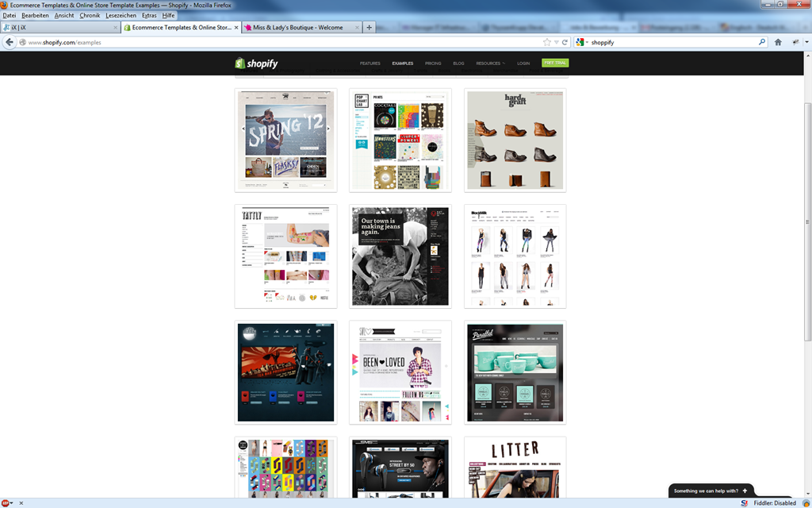Click the Firefox orb icon in status bar
The width and height of the screenshot is (812, 508).
(806, 502)
